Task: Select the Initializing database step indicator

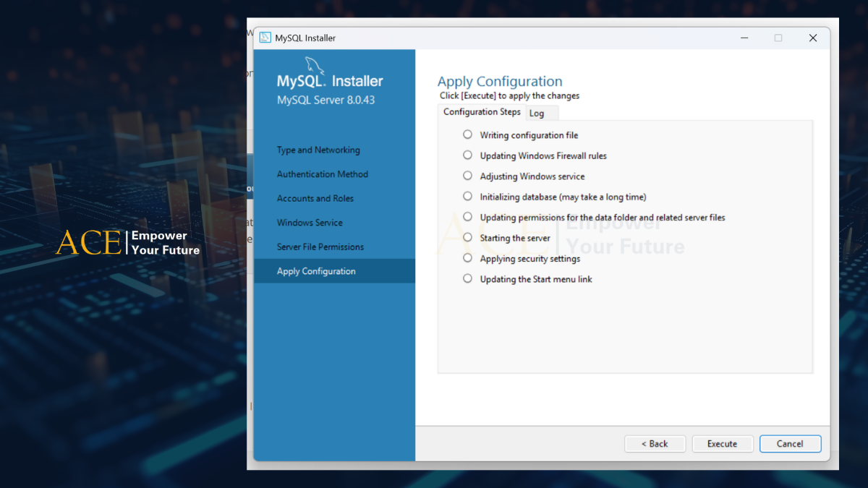Action: [x=467, y=196]
